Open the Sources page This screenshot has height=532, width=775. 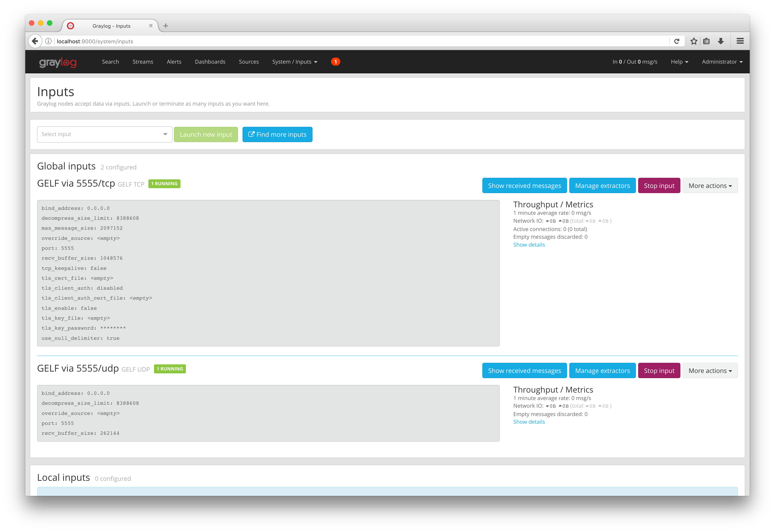coord(249,62)
